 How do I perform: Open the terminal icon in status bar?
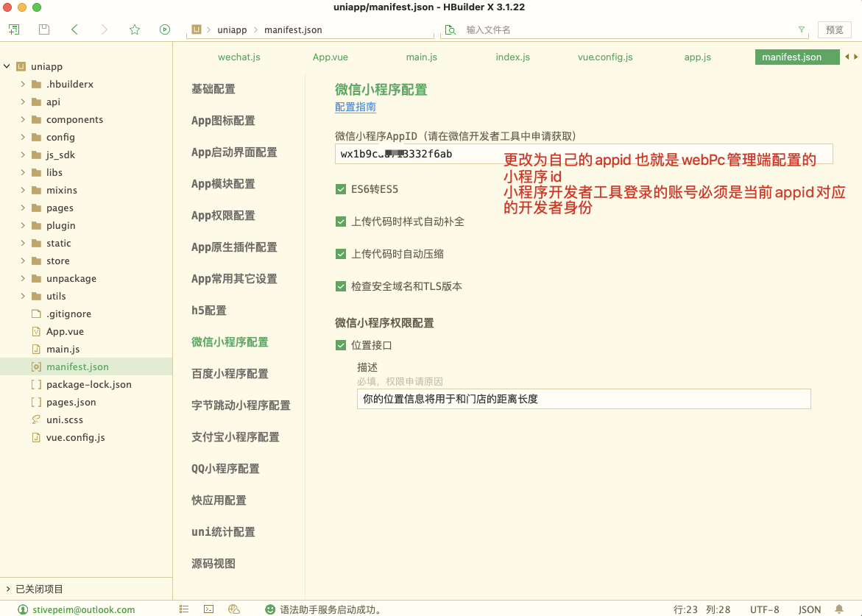coord(209,609)
